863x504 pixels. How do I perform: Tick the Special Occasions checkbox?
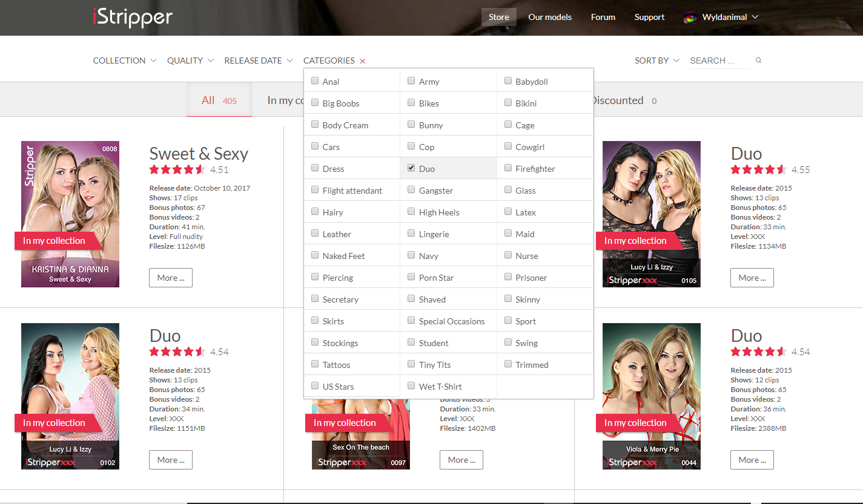tap(411, 320)
